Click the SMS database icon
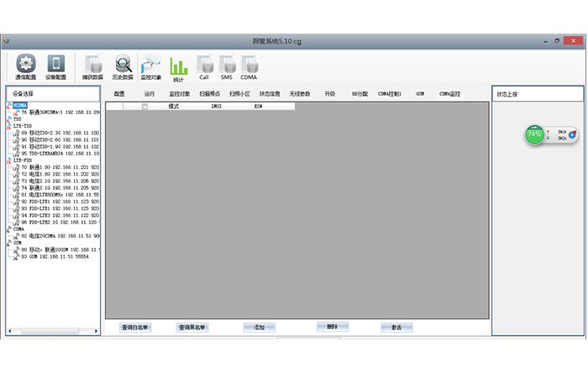This screenshot has width=588, height=373. tap(227, 66)
